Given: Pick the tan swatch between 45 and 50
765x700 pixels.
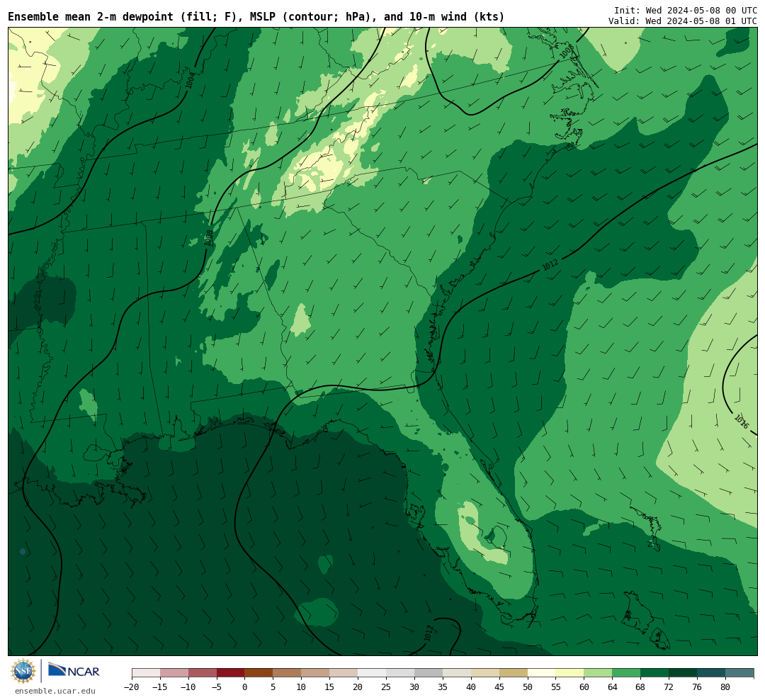Looking at the screenshot, I should pyautogui.click(x=514, y=673).
